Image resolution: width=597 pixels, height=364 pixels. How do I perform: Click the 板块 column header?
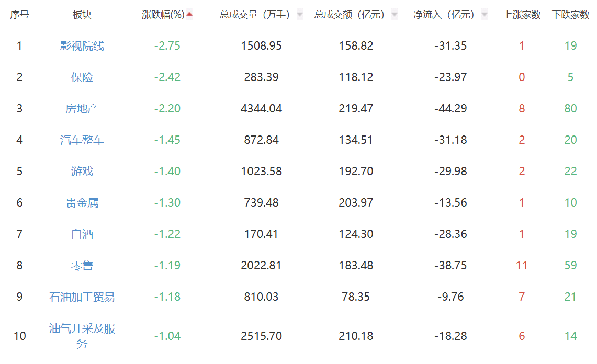click(x=82, y=15)
